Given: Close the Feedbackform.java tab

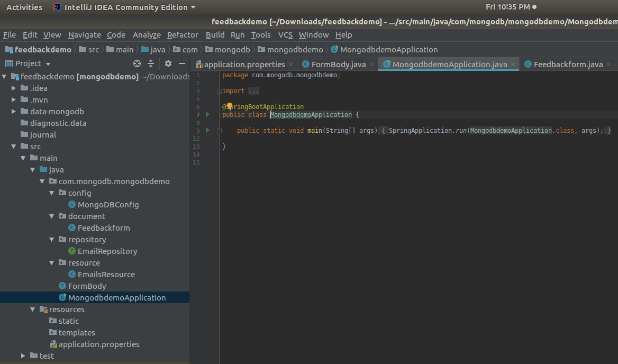Looking at the screenshot, I should click(608, 64).
